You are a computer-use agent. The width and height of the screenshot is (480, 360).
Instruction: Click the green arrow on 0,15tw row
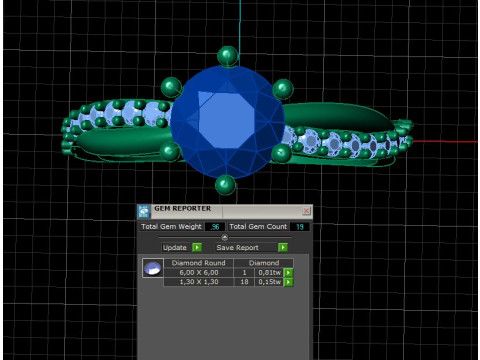288,282
